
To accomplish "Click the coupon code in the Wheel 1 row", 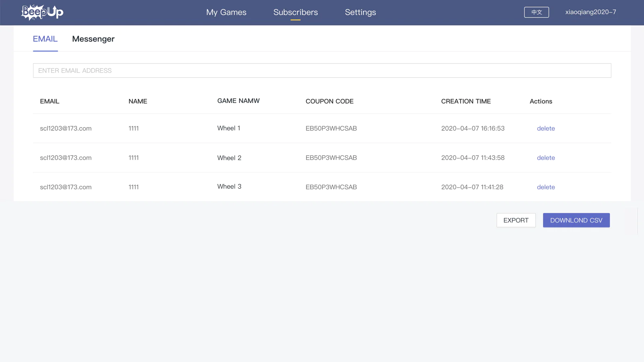I will (x=331, y=128).
